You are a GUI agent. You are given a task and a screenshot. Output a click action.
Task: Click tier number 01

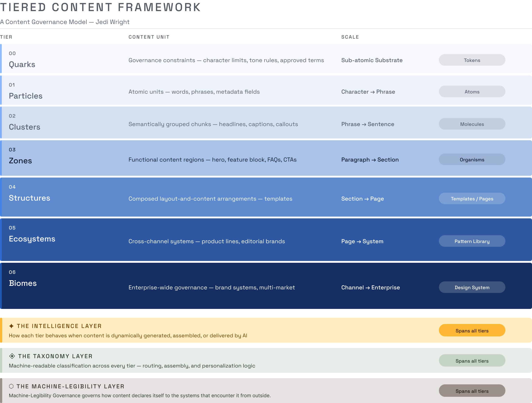click(x=12, y=85)
